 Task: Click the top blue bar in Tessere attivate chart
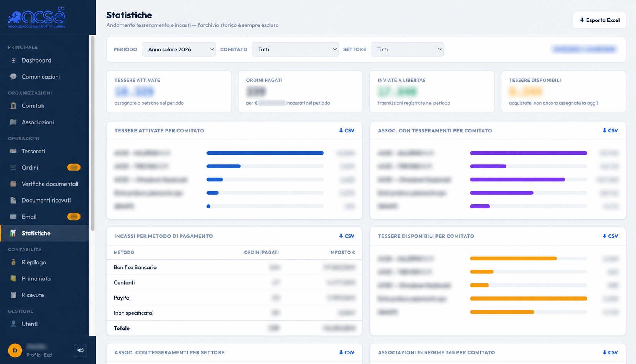[265, 153]
